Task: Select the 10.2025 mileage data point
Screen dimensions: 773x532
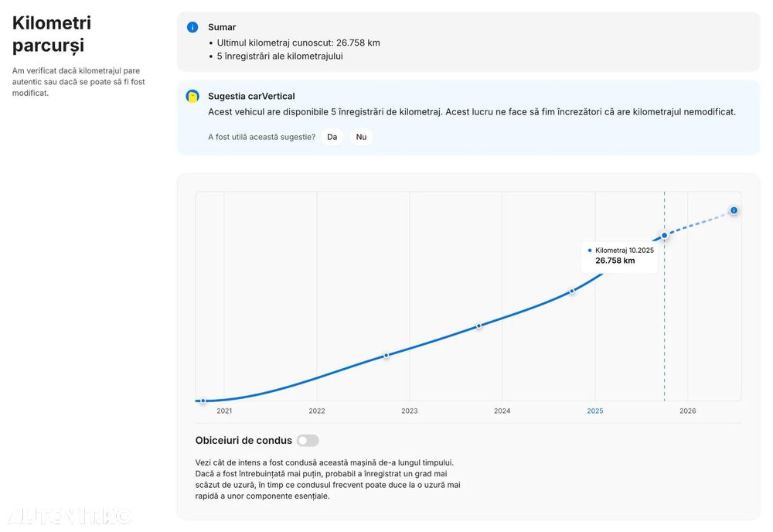Action: tap(664, 236)
